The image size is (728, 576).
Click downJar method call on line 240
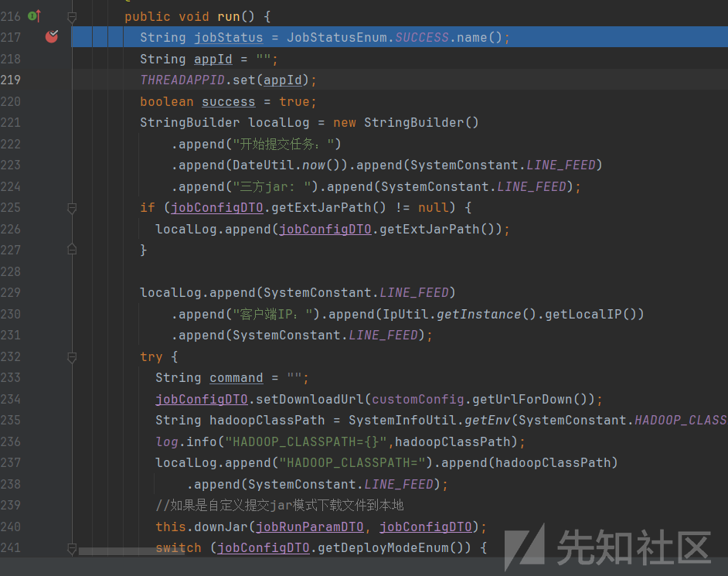click(221, 527)
